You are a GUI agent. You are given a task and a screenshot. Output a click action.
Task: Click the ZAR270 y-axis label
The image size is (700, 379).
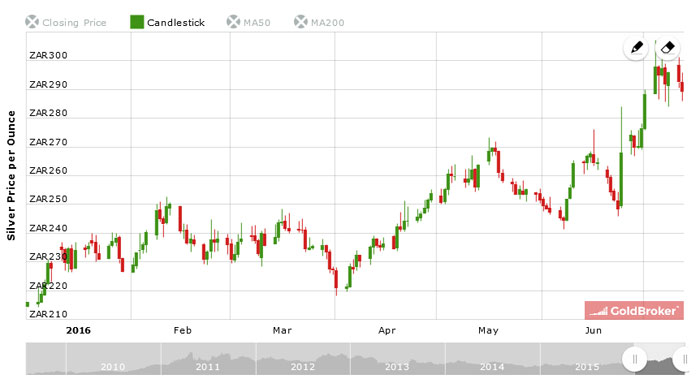point(48,142)
